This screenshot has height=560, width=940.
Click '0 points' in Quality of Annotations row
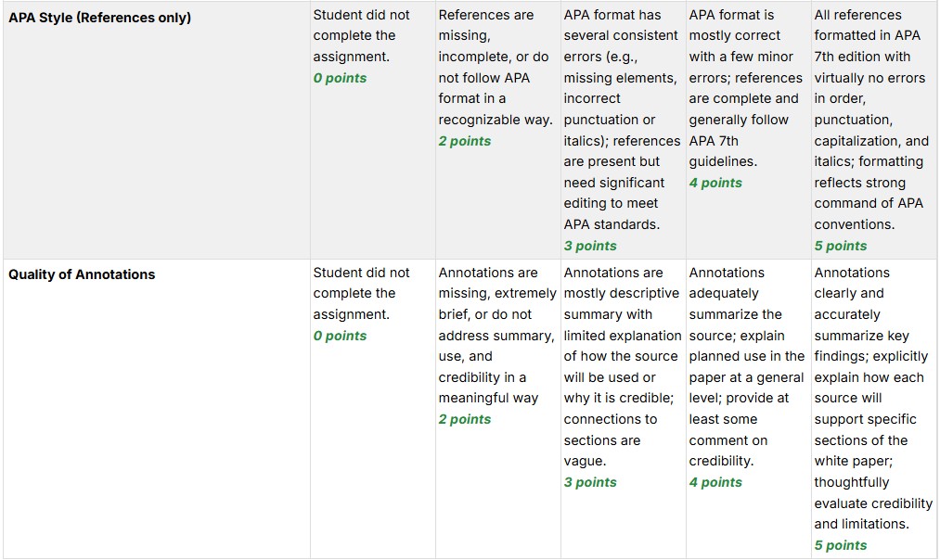(340, 336)
